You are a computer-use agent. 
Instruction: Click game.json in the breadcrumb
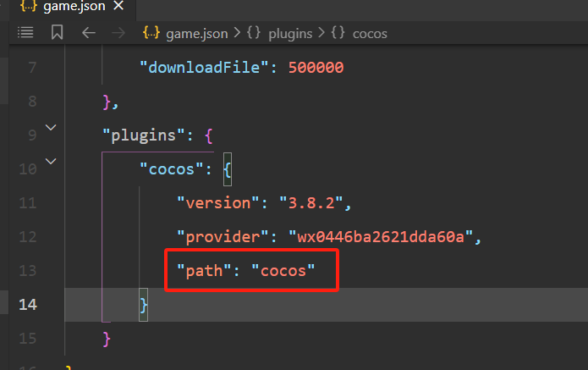point(197,34)
